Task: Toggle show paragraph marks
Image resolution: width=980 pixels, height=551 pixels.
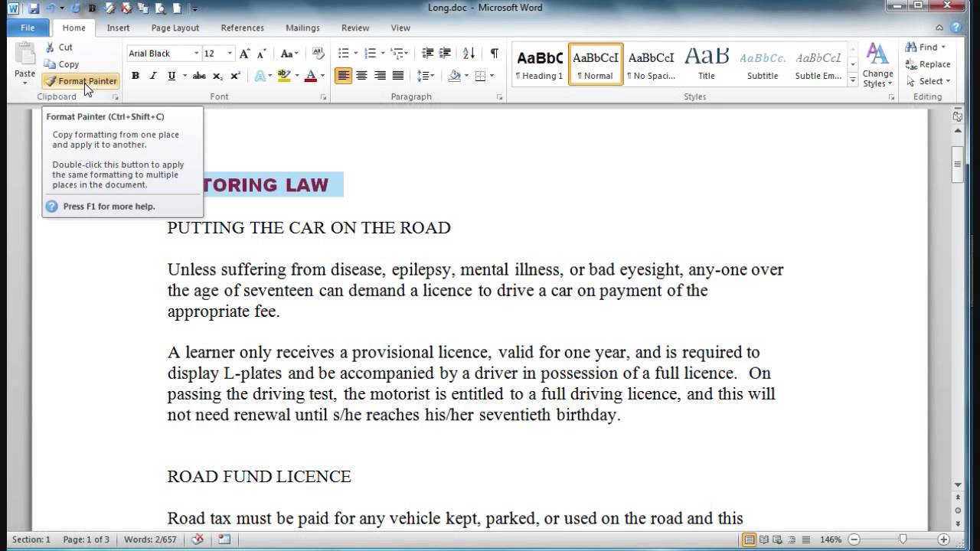Action: pyautogui.click(x=495, y=54)
